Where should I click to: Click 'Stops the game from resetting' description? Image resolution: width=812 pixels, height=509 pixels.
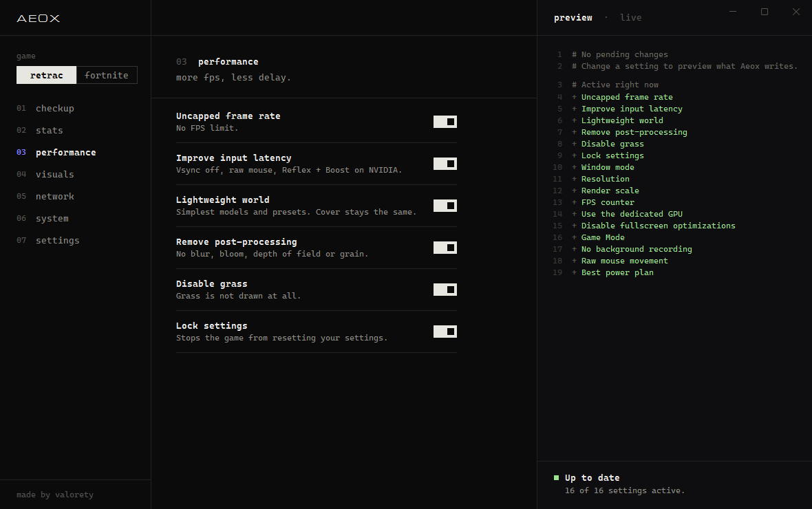pyautogui.click(x=281, y=338)
